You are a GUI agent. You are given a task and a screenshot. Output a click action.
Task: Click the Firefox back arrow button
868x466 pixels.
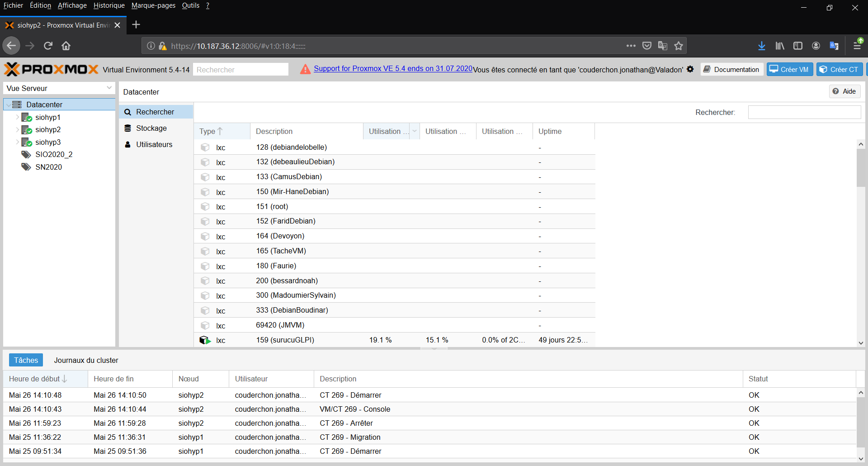point(11,46)
